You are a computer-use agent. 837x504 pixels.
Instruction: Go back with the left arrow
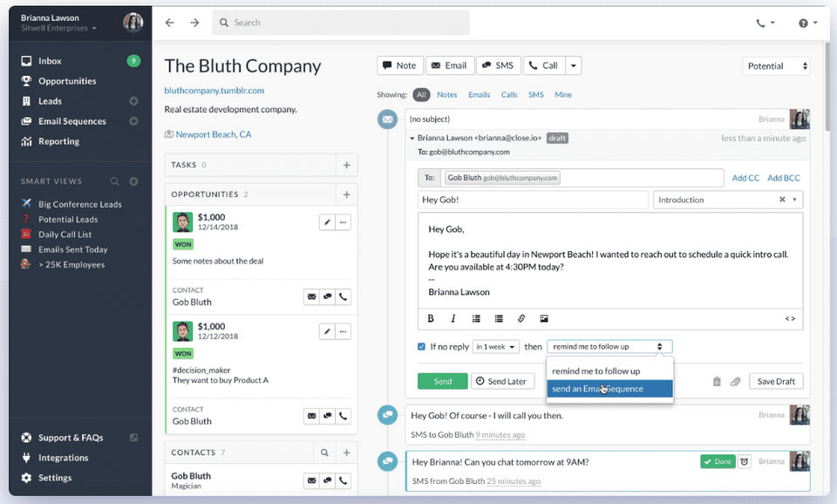[x=170, y=23]
